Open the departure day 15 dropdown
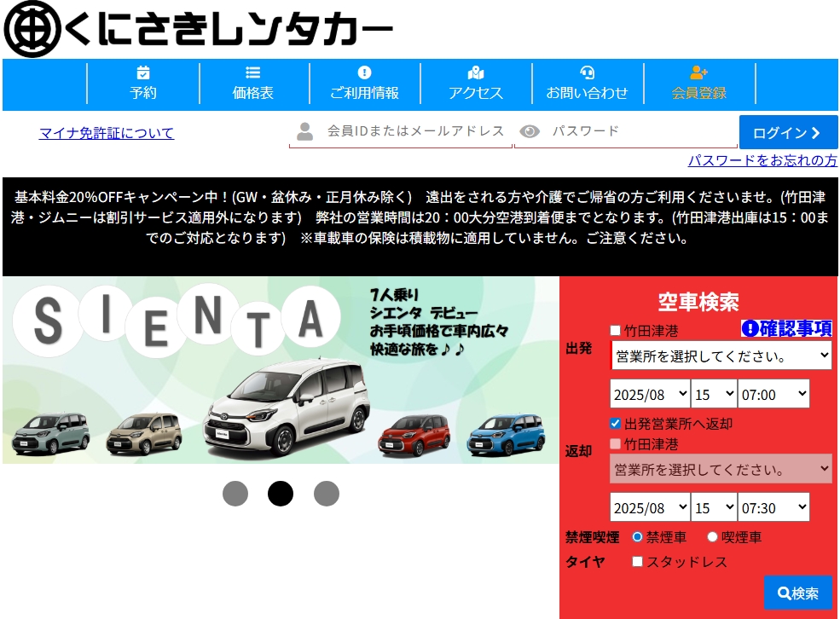The width and height of the screenshot is (840, 619). [714, 394]
